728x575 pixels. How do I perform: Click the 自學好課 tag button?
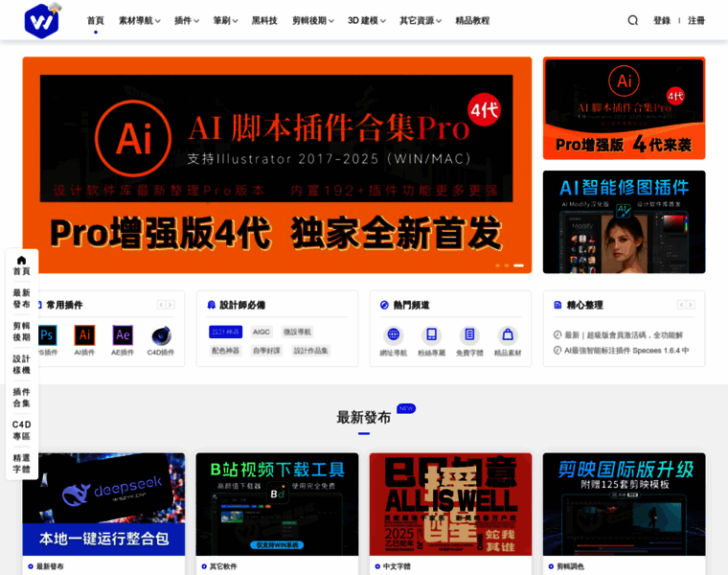click(x=266, y=350)
